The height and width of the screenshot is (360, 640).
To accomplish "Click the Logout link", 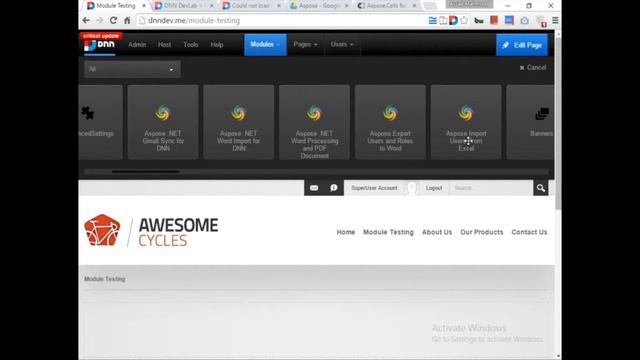I will (434, 188).
